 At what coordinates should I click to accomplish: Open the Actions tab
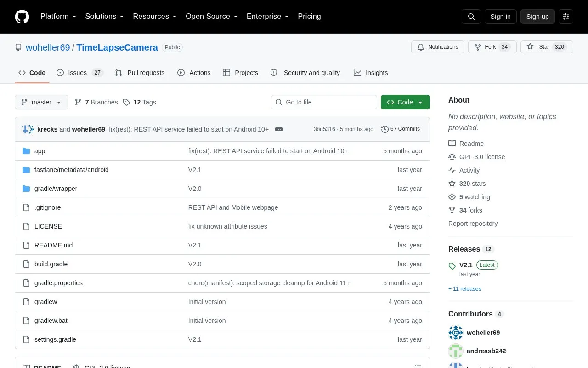[x=194, y=73]
